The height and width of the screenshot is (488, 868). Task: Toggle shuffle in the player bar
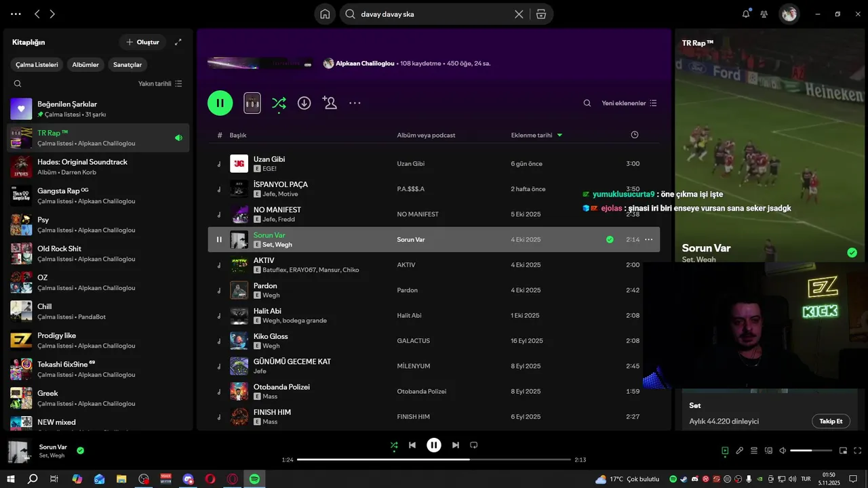click(x=394, y=445)
